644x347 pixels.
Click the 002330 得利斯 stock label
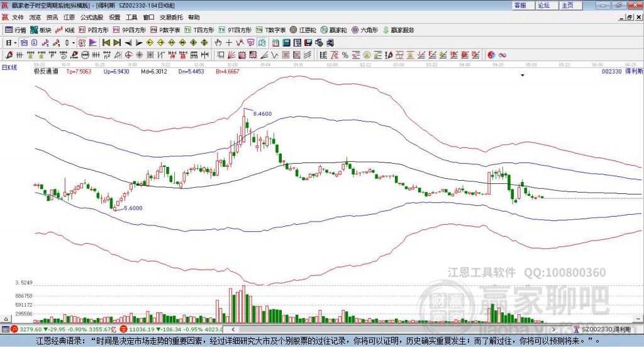[x=622, y=71]
